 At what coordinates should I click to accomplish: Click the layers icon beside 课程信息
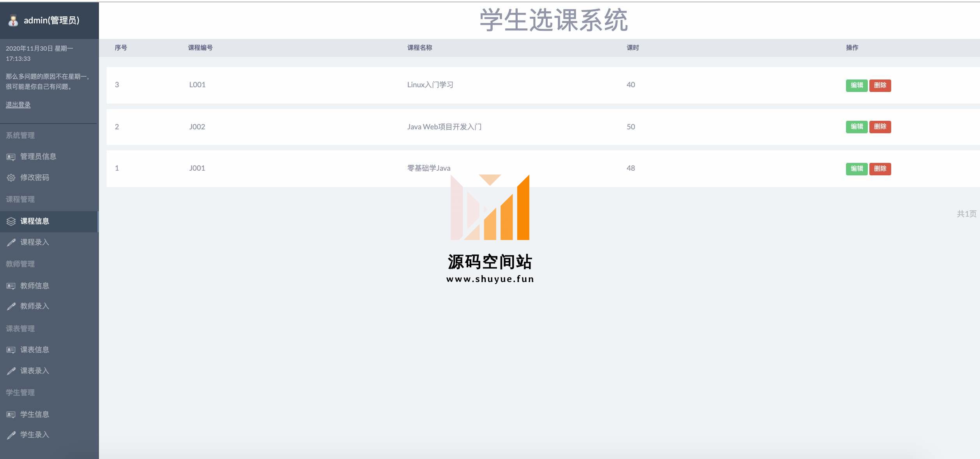coord(11,221)
